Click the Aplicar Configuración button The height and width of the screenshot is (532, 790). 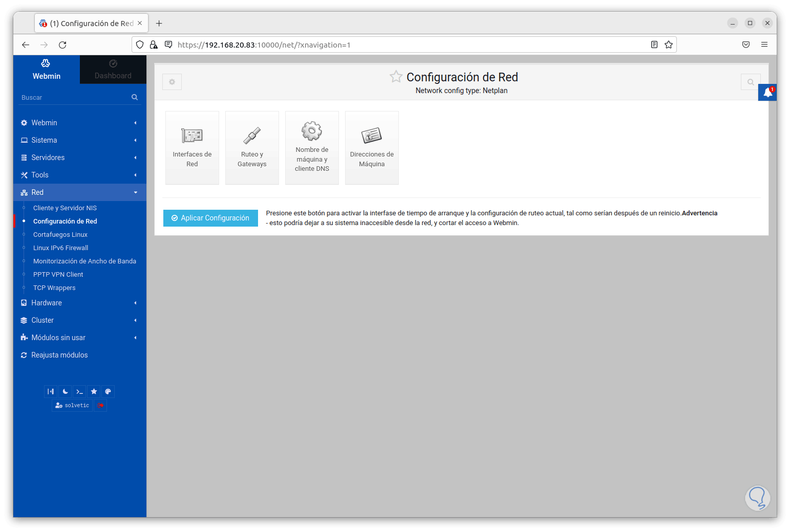[x=210, y=218]
